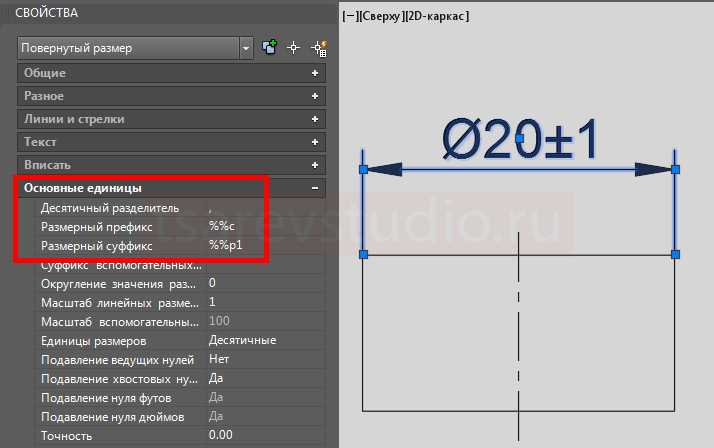This screenshot has width=714, height=448.
Task: Open the Сверху view control menu
Action: pyautogui.click(x=380, y=16)
